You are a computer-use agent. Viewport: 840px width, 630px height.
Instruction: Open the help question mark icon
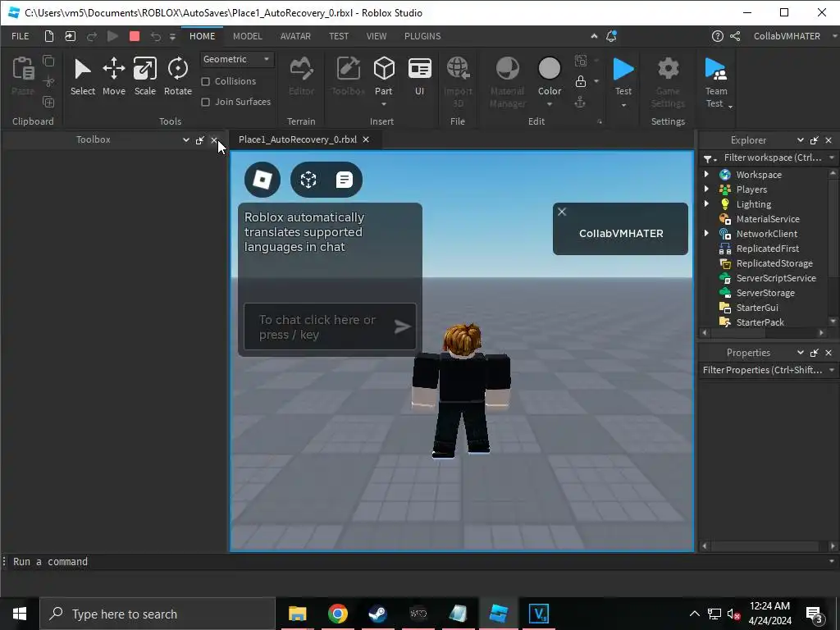tap(717, 36)
